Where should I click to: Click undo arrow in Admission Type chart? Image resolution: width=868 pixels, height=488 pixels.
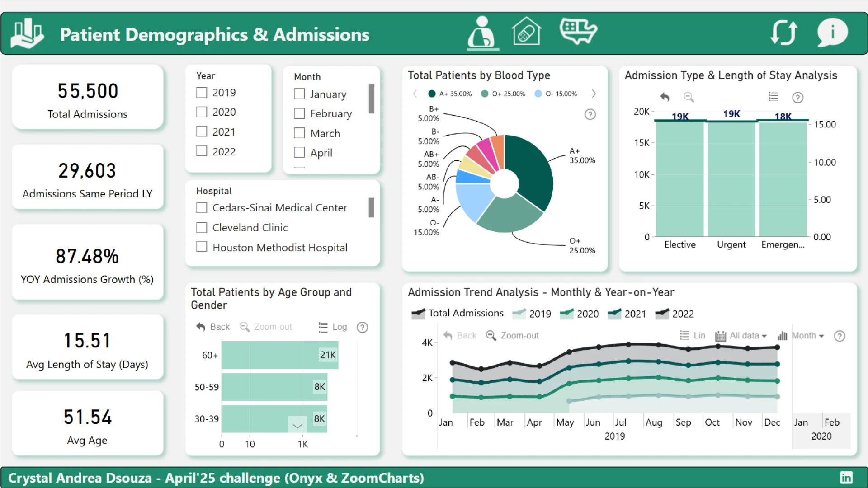(x=665, y=97)
